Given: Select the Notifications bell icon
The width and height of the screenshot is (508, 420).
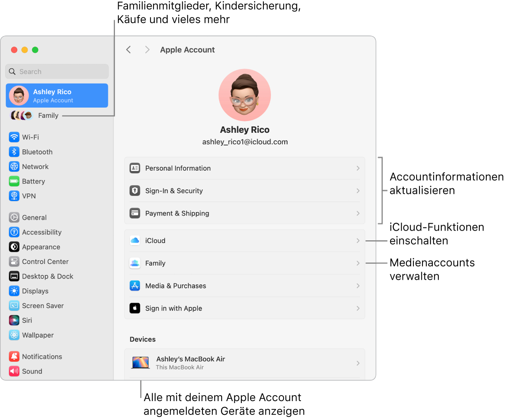Looking at the screenshot, I should point(14,357).
